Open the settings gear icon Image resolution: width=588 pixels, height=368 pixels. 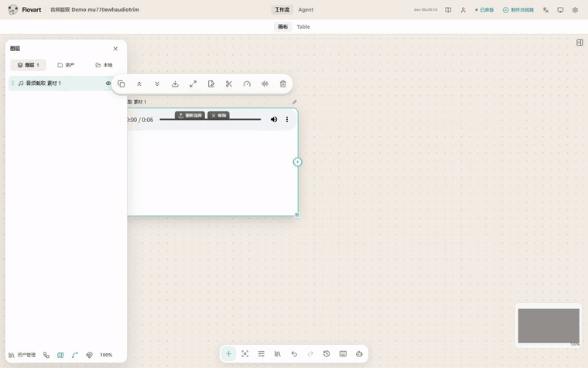[575, 10]
